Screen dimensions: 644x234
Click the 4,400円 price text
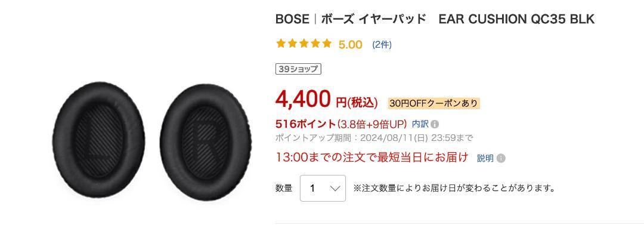tap(327, 100)
